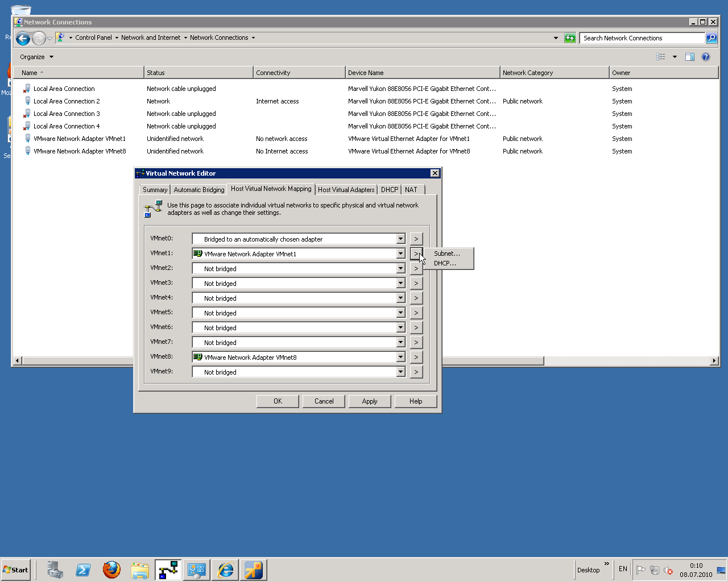Select the Local Area Connection 4 adapter icon
728x582 pixels.
point(27,126)
